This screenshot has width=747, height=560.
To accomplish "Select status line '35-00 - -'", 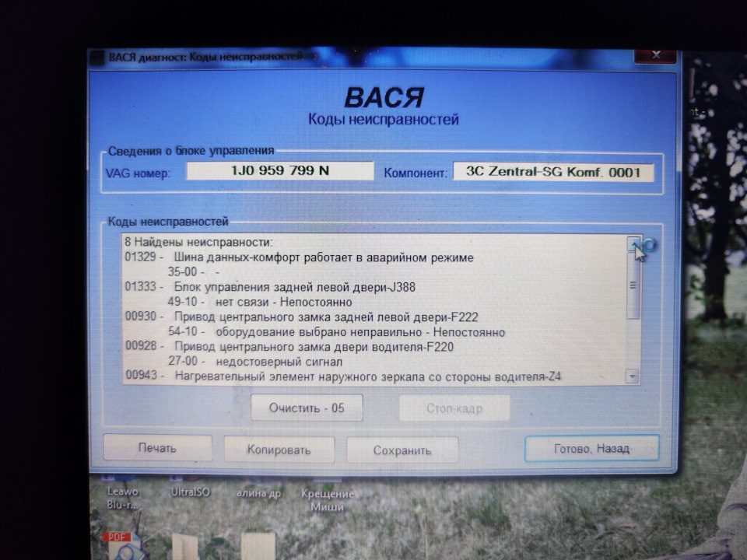I will tap(194, 272).
